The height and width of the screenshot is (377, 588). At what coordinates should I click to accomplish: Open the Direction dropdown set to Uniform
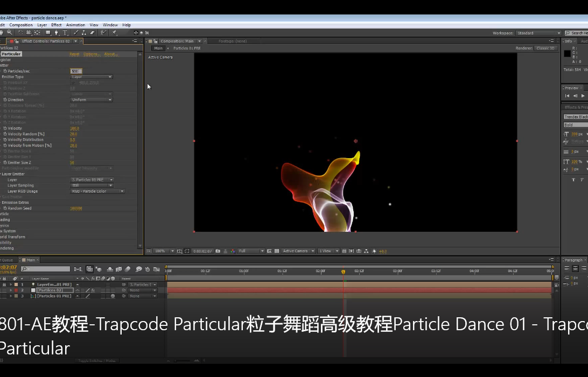[92, 99]
